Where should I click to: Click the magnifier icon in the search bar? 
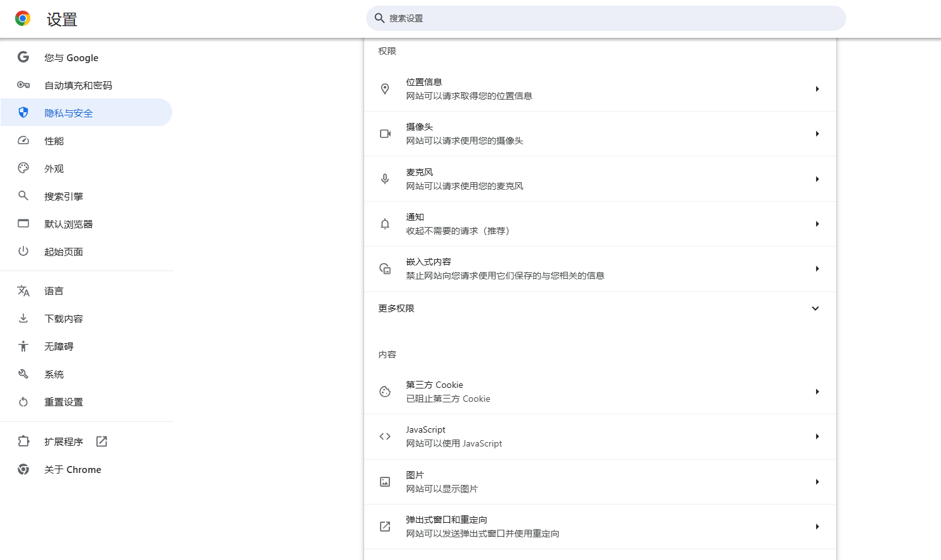point(379,18)
